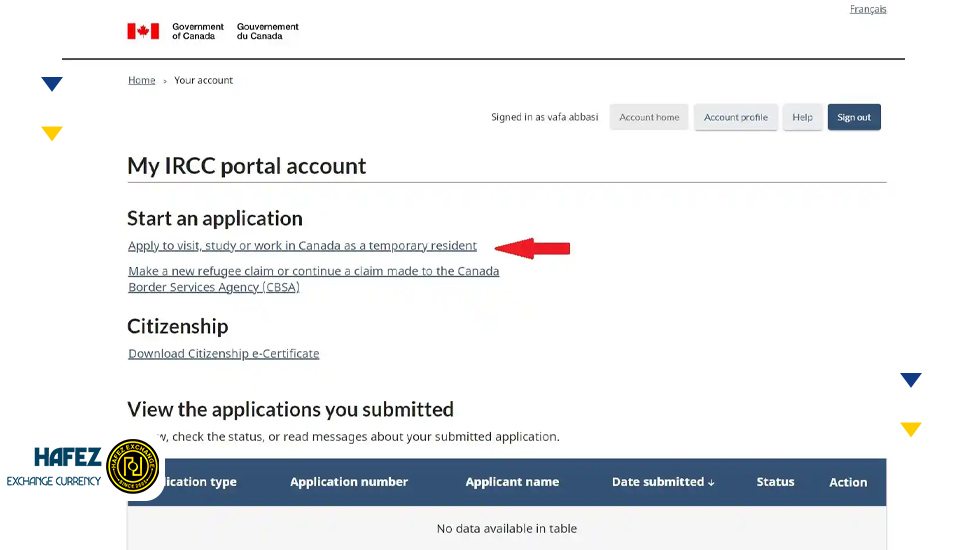Click the blue triangle on the right side
The image size is (967, 550).
[911, 380]
